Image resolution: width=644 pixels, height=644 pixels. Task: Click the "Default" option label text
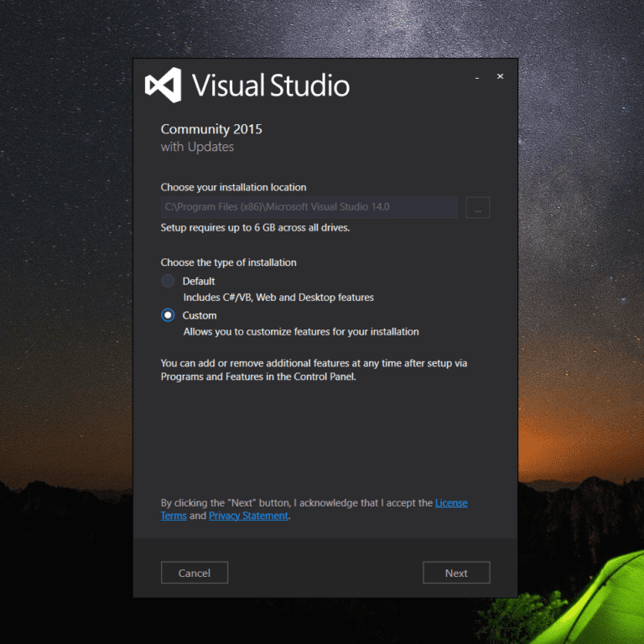tap(199, 281)
